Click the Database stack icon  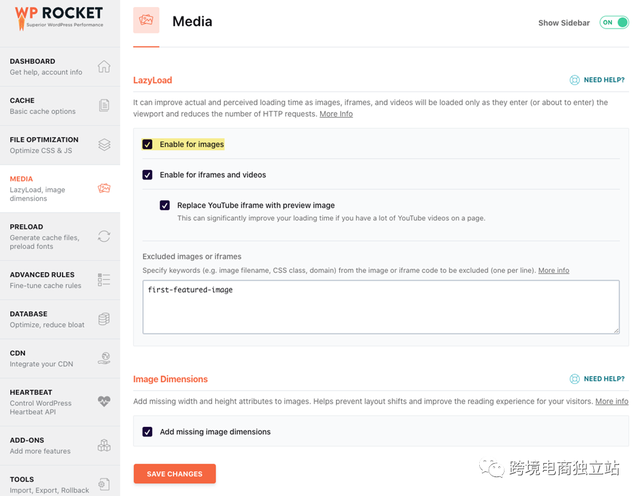coord(104,319)
